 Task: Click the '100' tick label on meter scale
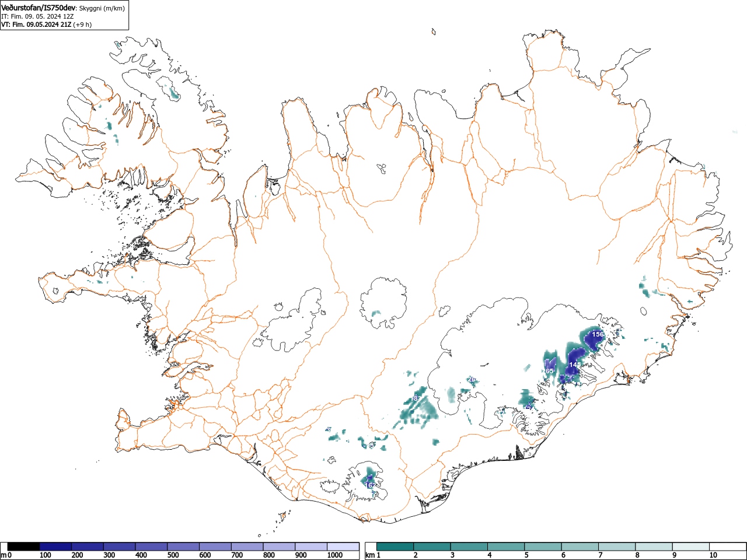(x=46, y=556)
